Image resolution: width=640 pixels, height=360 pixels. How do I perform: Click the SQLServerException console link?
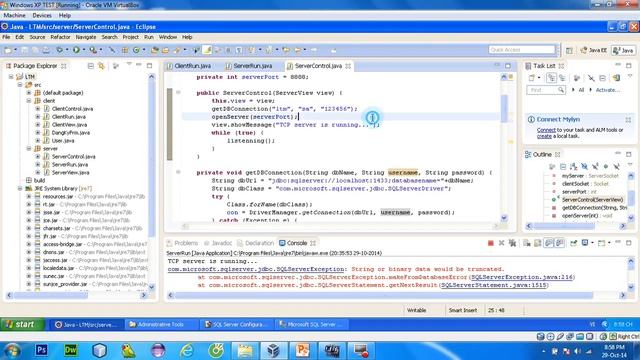256,269
